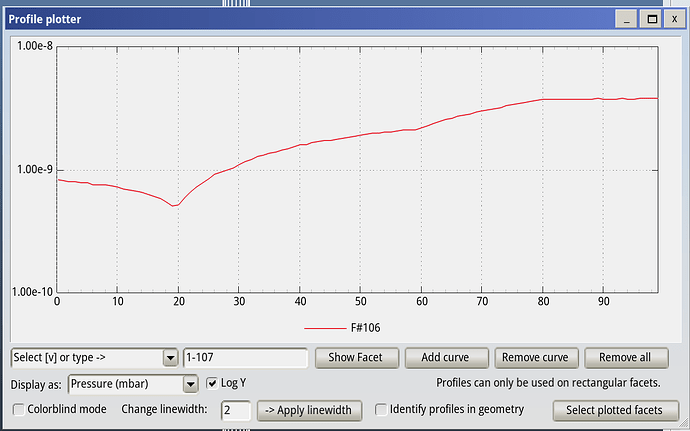The image size is (690, 431).
Task: Click the Remove curve button
Action: coord(535,357)
